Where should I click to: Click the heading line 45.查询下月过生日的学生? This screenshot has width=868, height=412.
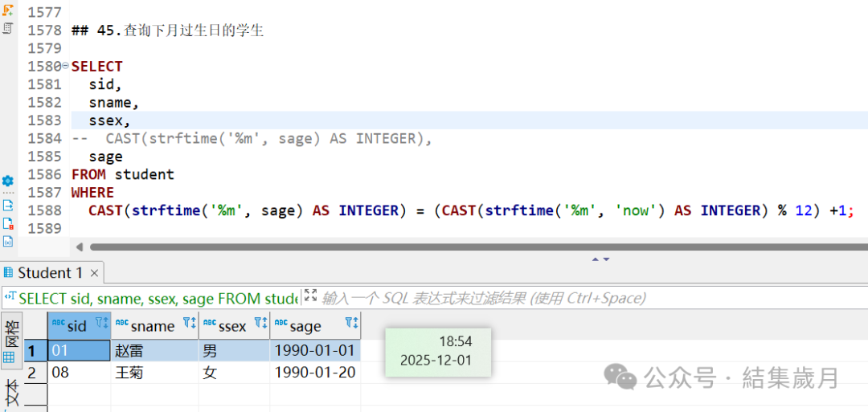[x=168, y=31]
